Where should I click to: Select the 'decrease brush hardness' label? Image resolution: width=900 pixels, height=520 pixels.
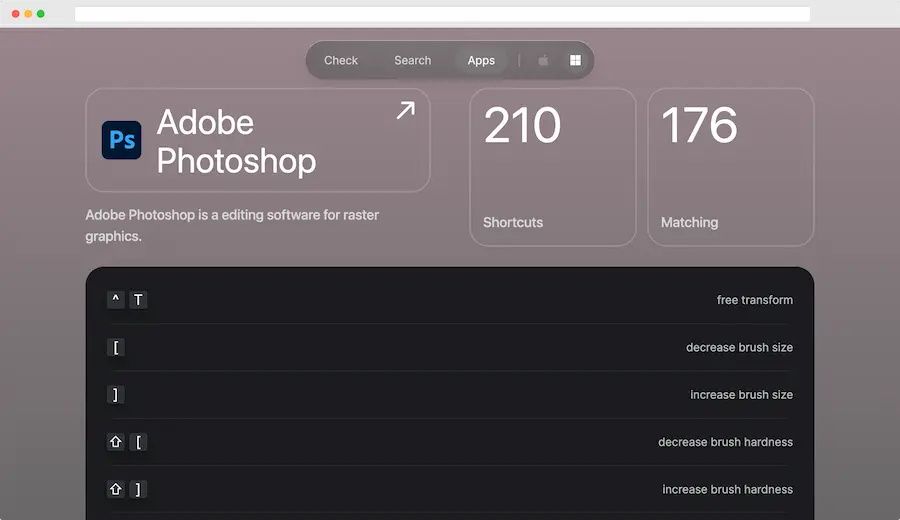coord(726,442)
